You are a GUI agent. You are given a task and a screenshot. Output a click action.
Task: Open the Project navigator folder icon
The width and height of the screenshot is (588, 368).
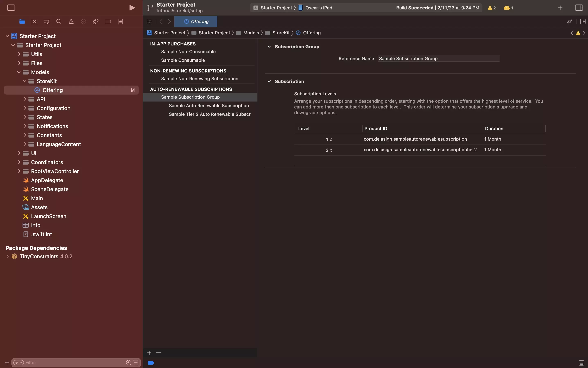click(x=22, y=21)
